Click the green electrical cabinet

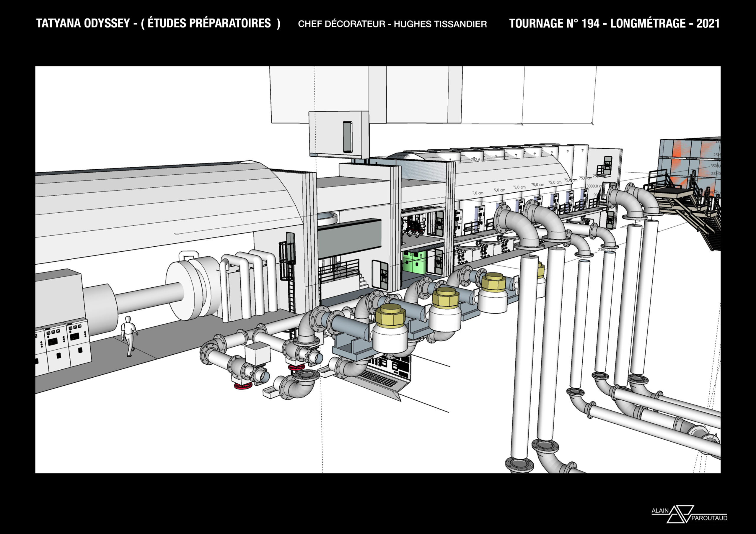414,262
